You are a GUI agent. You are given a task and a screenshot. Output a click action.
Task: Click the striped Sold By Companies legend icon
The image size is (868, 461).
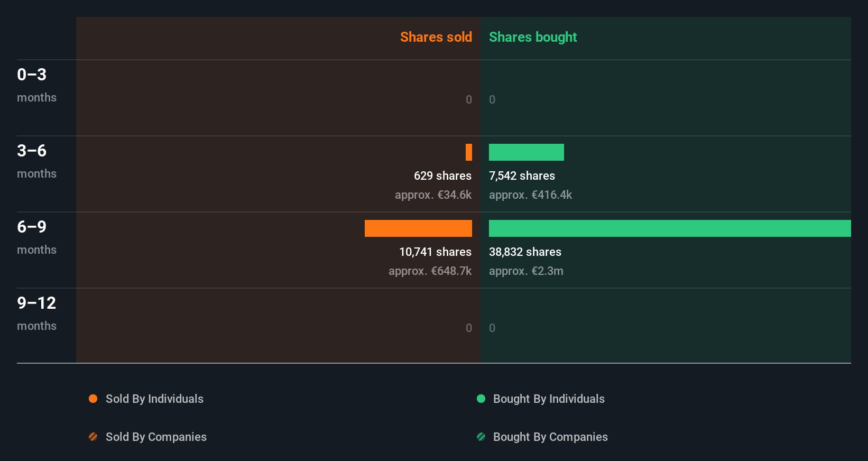click(93, 437)
